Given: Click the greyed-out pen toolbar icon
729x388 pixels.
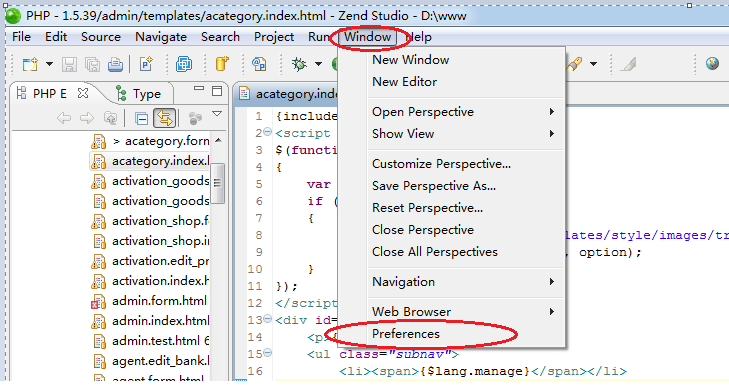Looking at the screenshot, I should click(629, 64).
